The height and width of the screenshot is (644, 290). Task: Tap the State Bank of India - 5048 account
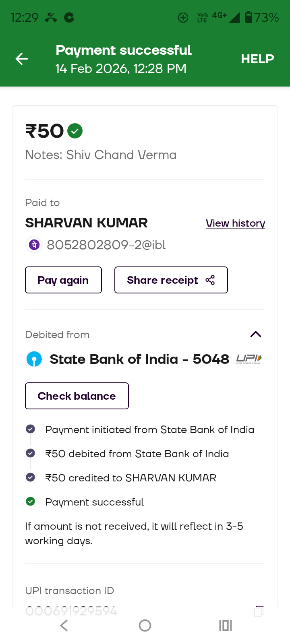click(x=139, y=359)
